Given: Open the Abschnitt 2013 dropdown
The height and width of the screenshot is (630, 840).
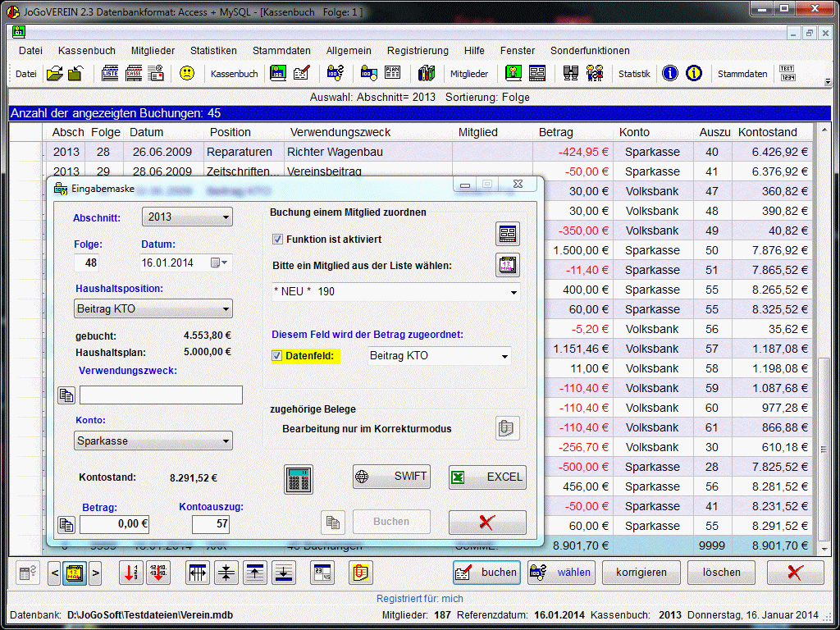Looking at the screenshot, I should [x=187, y=217].
